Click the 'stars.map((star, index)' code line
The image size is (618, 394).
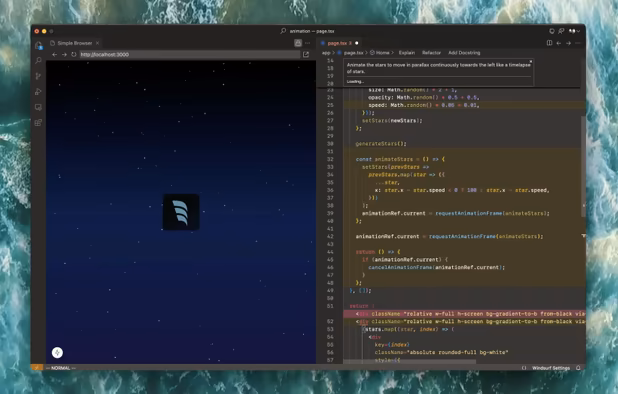click(x=408, y=329)
